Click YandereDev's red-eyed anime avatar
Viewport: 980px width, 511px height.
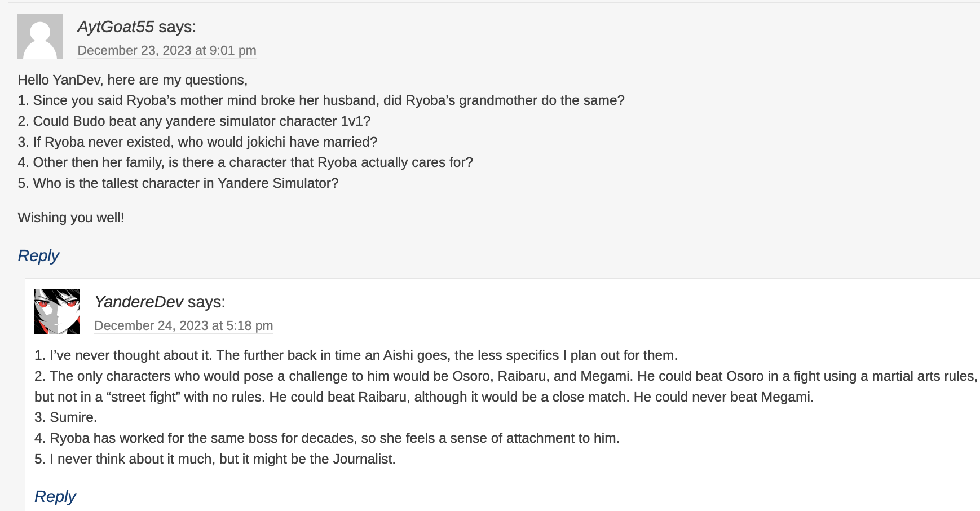click(x=57, y=311)
